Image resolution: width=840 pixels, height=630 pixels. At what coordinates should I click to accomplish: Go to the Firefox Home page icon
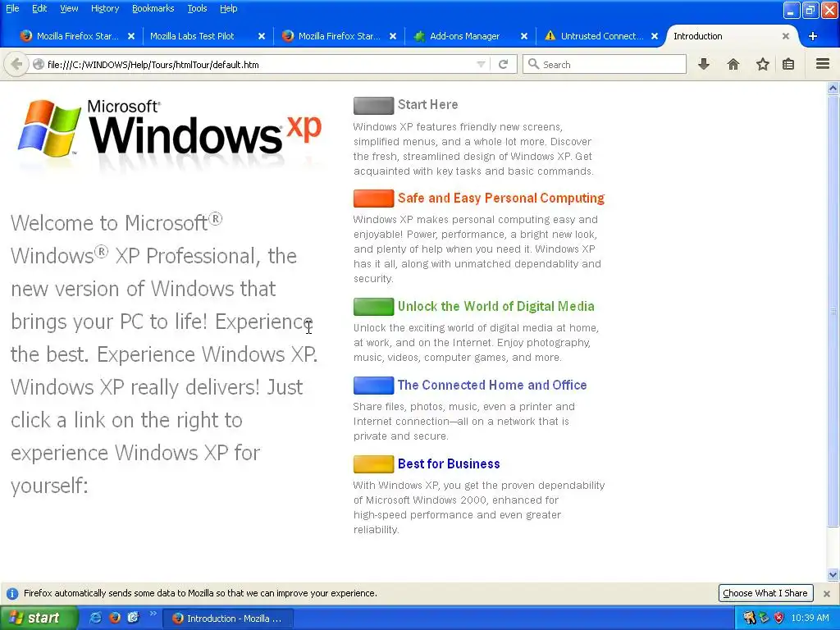tap(733, 64)
